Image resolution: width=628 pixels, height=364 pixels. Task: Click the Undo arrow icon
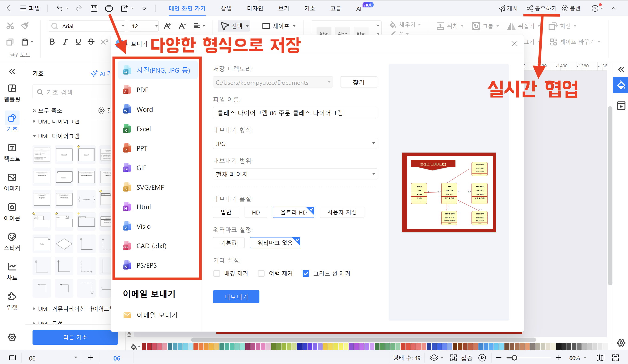click(x=59, y=8)
